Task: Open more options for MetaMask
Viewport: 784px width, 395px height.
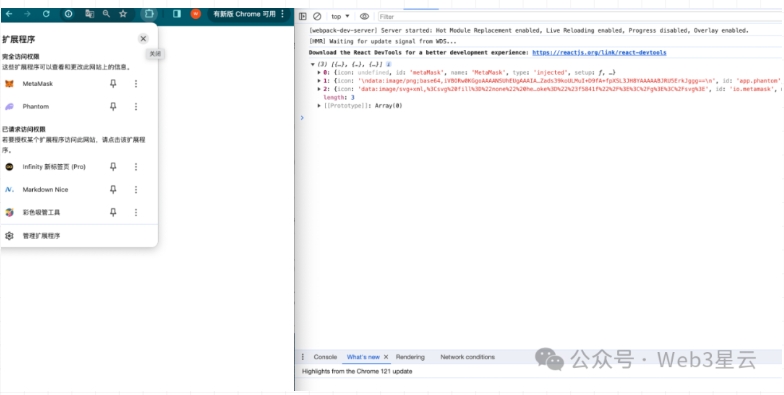Action: pos(136,84)
